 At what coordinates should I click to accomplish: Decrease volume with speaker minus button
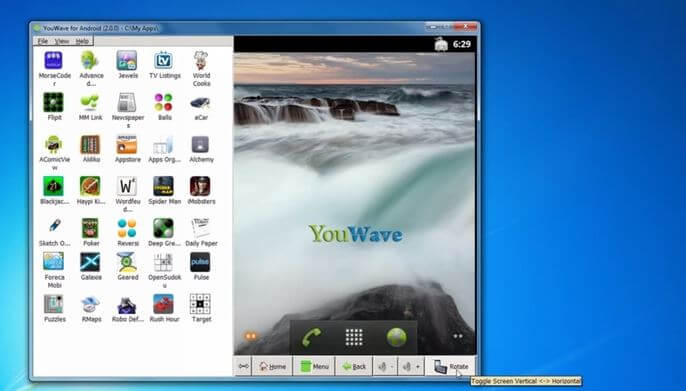(385, 367)
